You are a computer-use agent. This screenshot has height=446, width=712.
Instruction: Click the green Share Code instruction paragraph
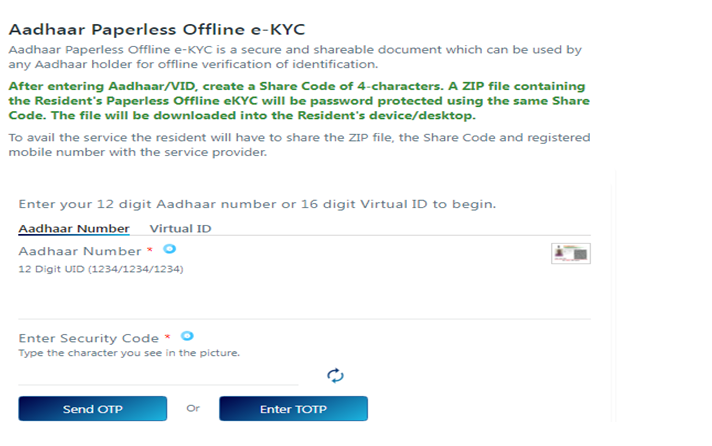(x=297, y=102)
